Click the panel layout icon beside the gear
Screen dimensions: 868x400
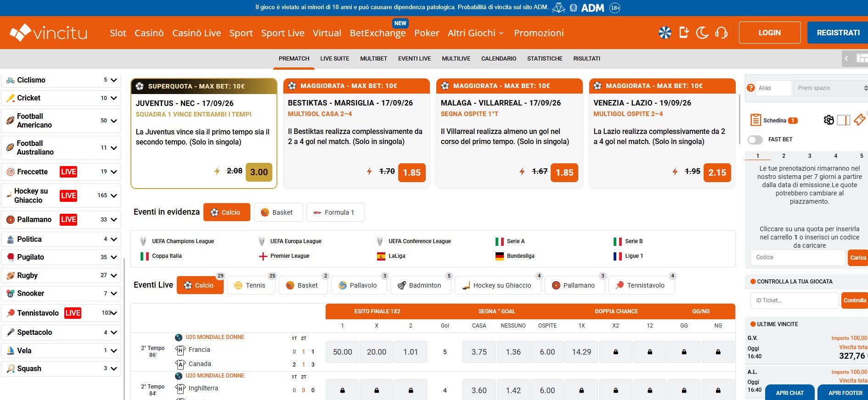(844, 120)
